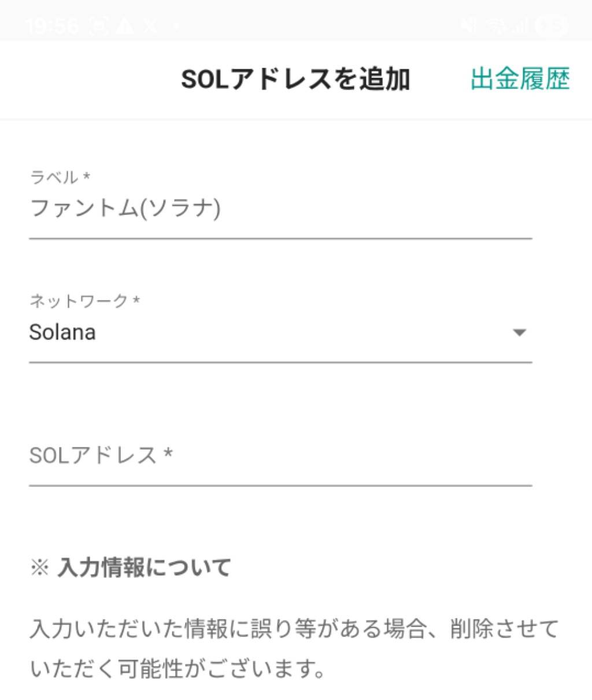Click the warning triangle status bar icon
The height and width of the screenshot is (700, 592).
click(124, 26)
